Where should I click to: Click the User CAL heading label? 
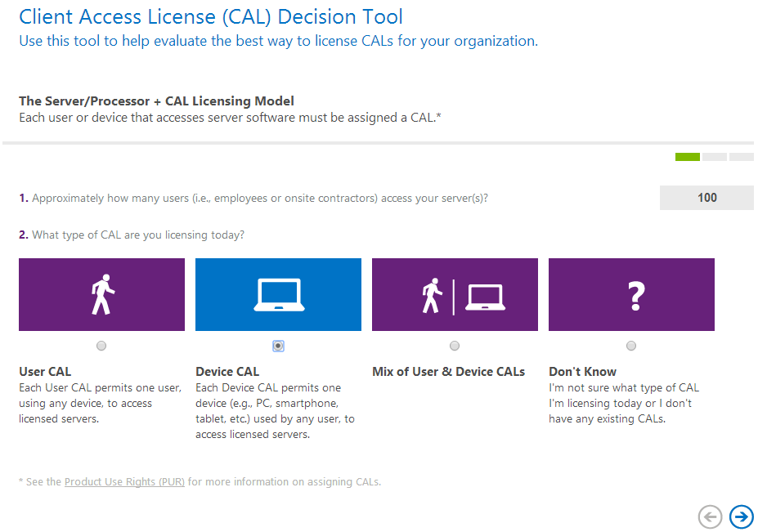click(x=44, y=372)
